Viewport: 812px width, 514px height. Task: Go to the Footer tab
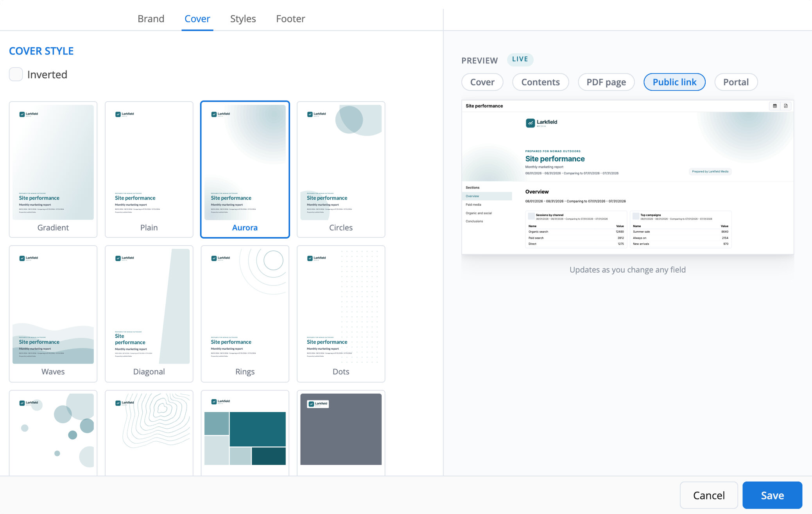pyautogui.click(x=290, y=19)
